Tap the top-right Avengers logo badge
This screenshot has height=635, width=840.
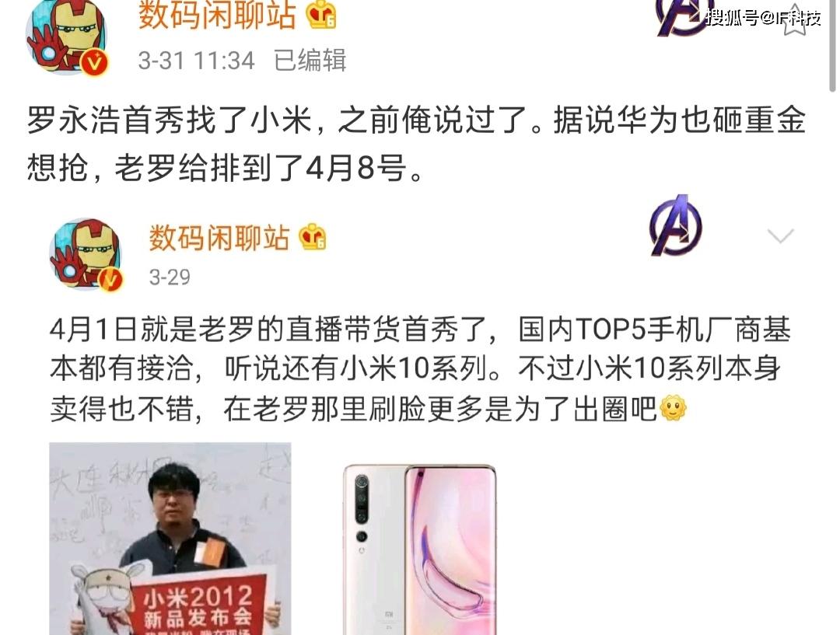[682, 16]
